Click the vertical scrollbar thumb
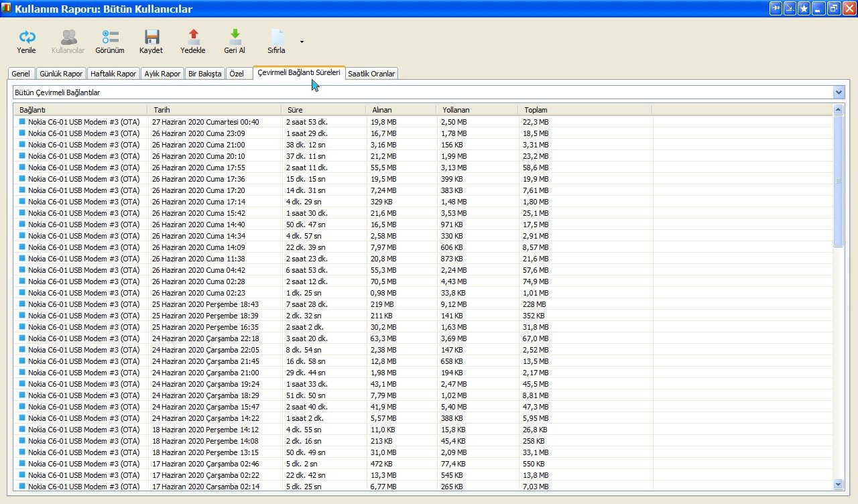Screen dimensions: 858x504 [x=839, y=181]
